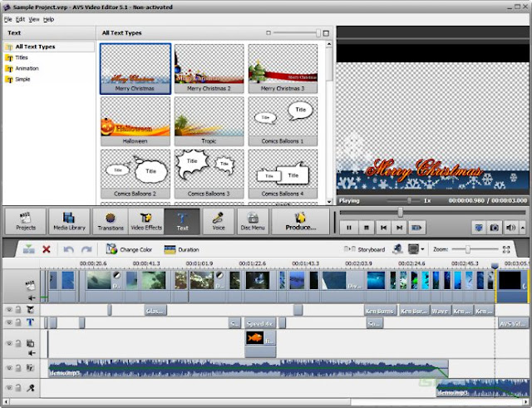
Task: Select the Wave effect clip
Action: tap(440, 311)
